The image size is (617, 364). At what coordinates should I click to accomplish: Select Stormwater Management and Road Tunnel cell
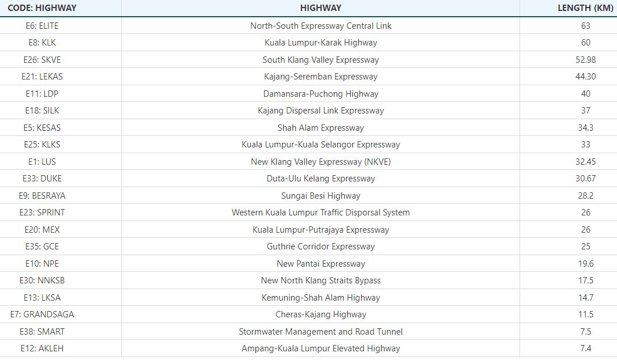click(321, 332)
